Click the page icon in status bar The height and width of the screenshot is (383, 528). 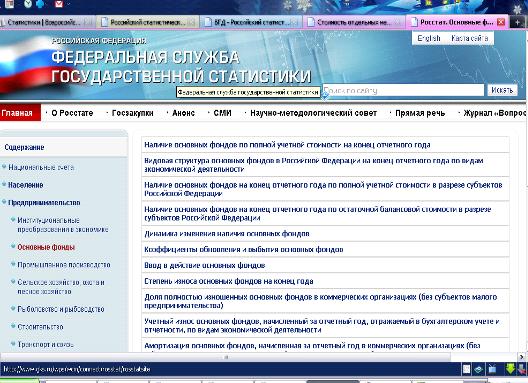point(466,369)
